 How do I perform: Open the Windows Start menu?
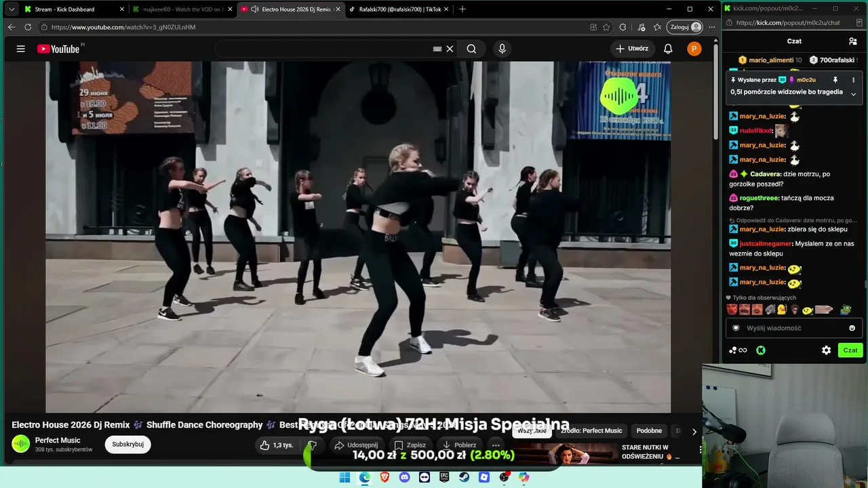344,478
